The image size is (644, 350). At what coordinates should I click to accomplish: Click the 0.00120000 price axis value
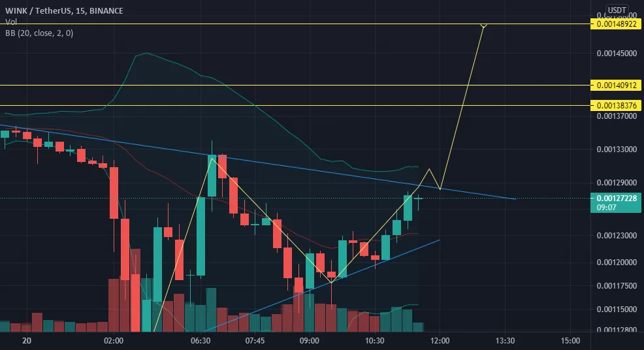coord(617,262)
